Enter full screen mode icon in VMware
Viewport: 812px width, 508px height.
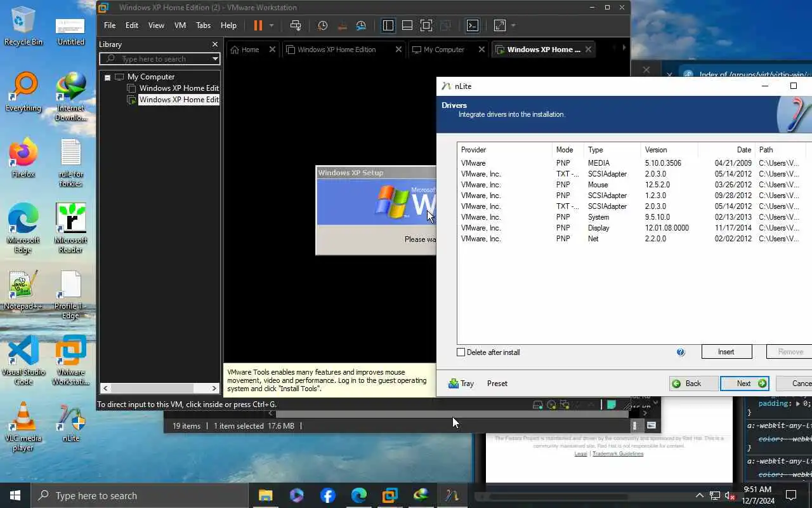click(426, 25)
